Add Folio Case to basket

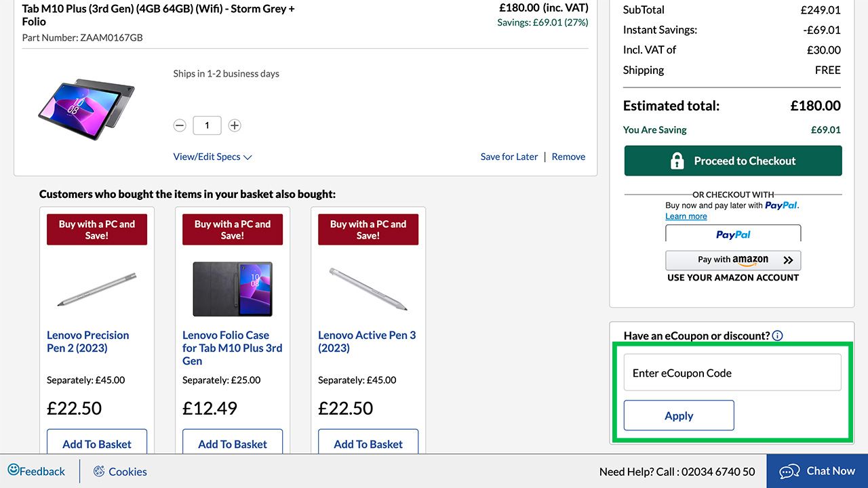233,442
